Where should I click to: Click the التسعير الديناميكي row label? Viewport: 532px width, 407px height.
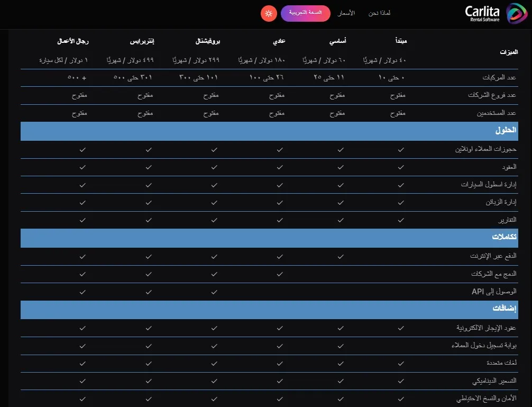pos(494,381)
